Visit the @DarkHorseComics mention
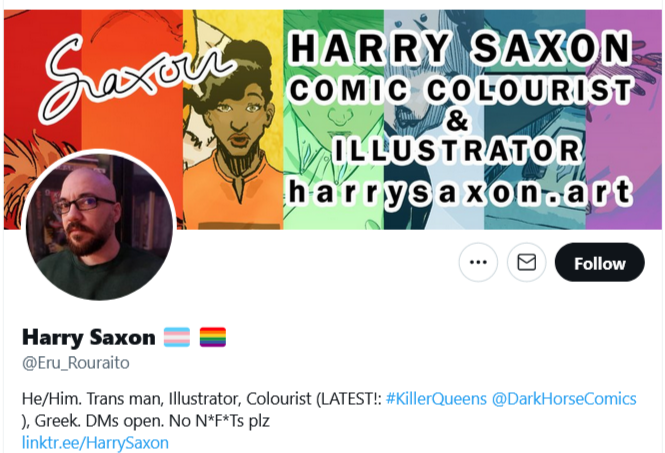This screenshot has width=665, height=453. tap(564, 399)
